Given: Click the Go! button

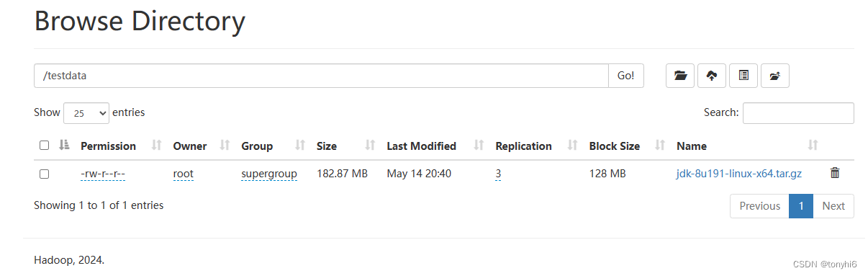Looking at the screenshot, I should coord(626,76).
